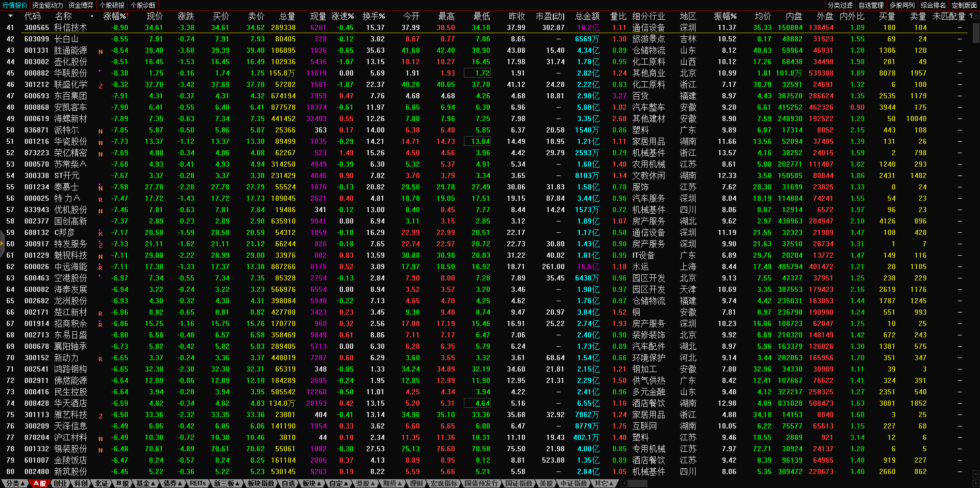Open the 综合排名 button
980x488 pixels.
[x=933, y=5]
